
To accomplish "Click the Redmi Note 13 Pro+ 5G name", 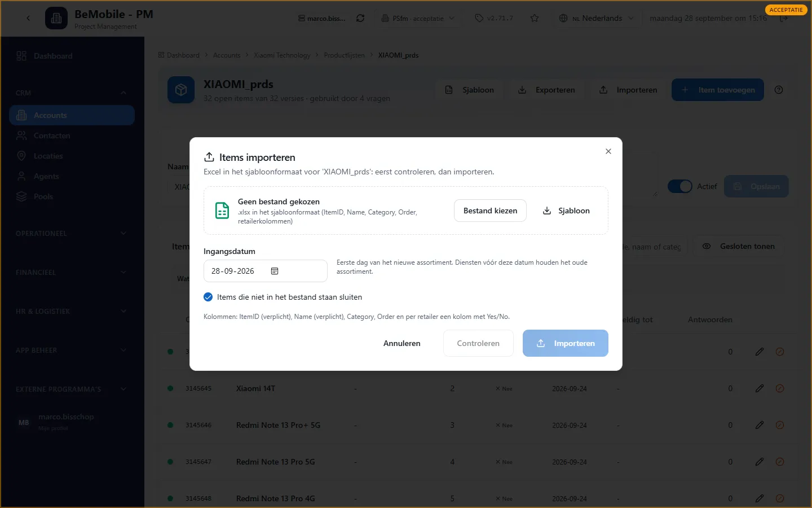I will click(278, 425).
